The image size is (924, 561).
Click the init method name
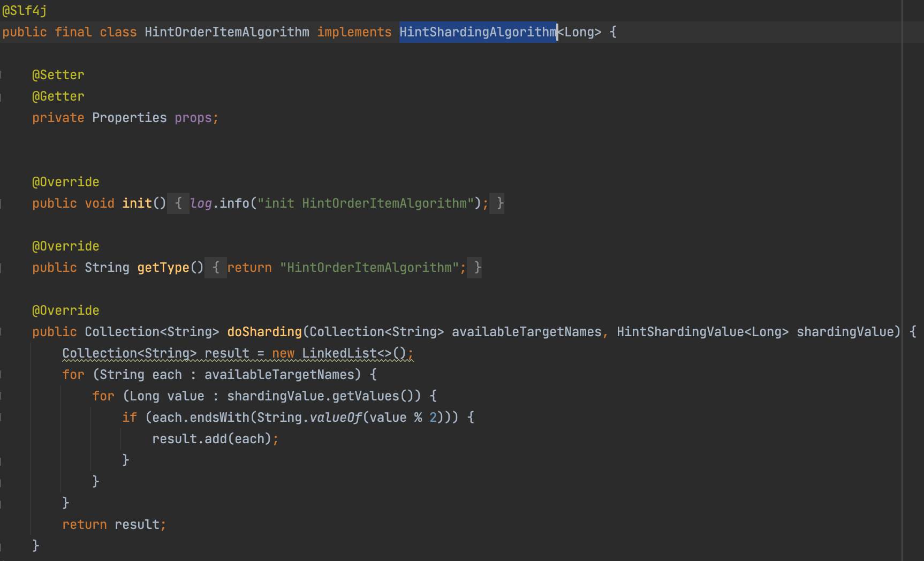[137, 203]
